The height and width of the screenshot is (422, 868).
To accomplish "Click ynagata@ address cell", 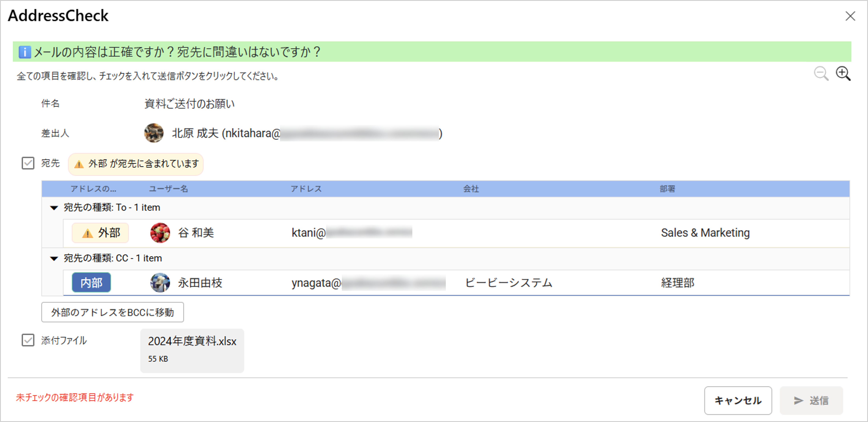I will pos(368,282).
